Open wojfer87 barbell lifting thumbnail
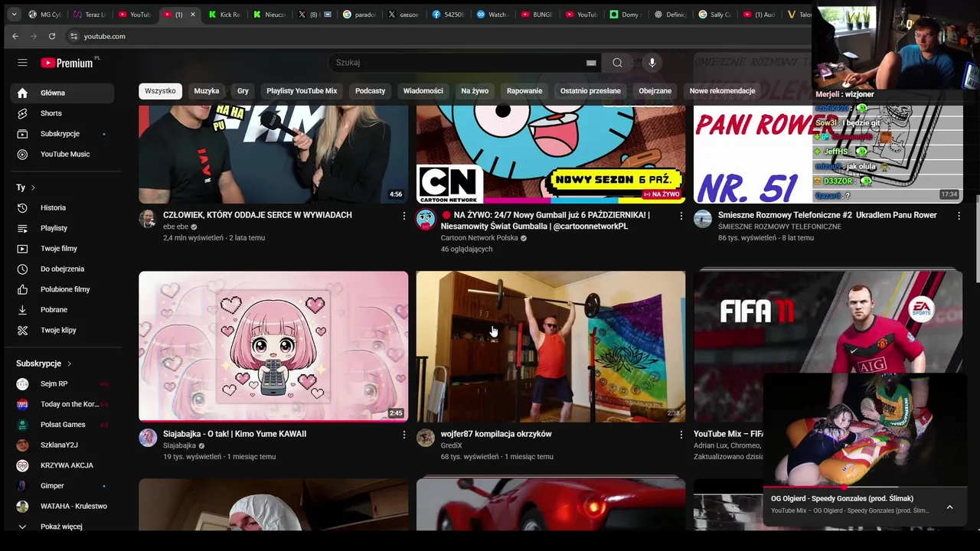The height and width of the screenshot is (551, 980). pyautogui.click(x=550, y=346)
